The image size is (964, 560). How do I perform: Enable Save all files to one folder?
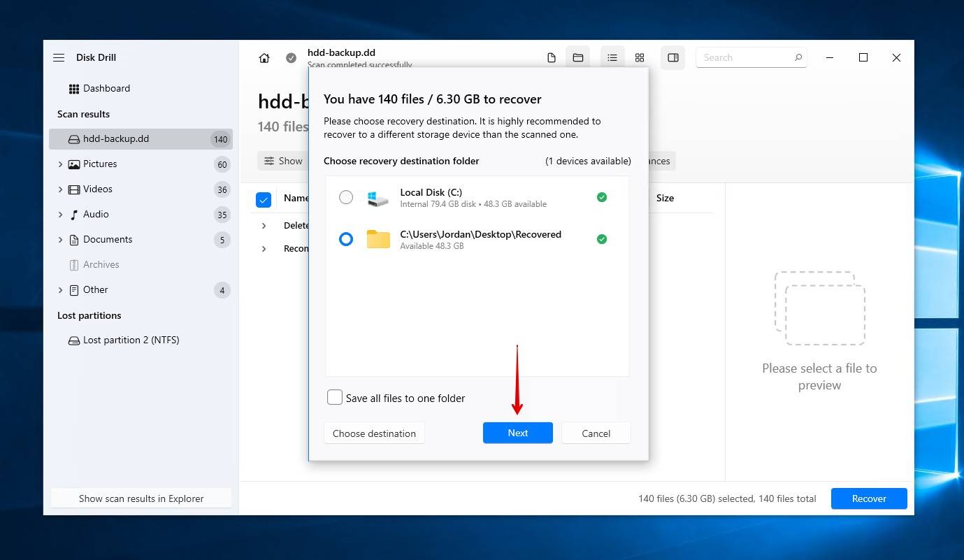[x=335, y=396]
